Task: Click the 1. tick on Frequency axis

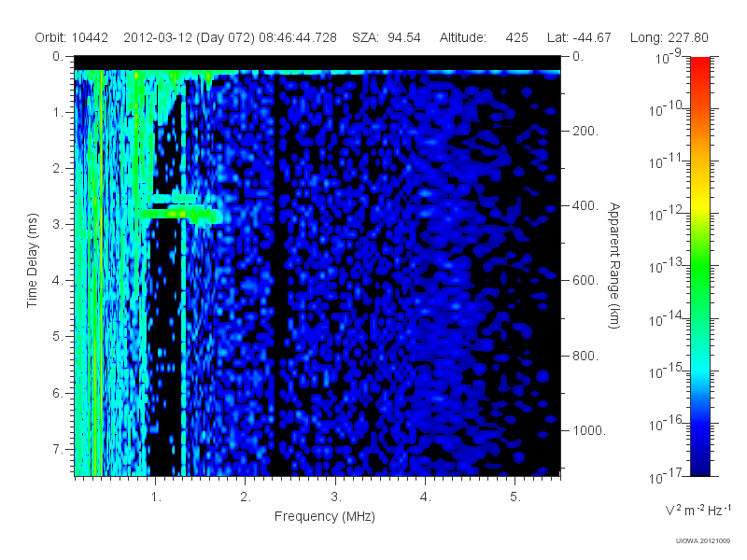Action: tap(156, 497)
